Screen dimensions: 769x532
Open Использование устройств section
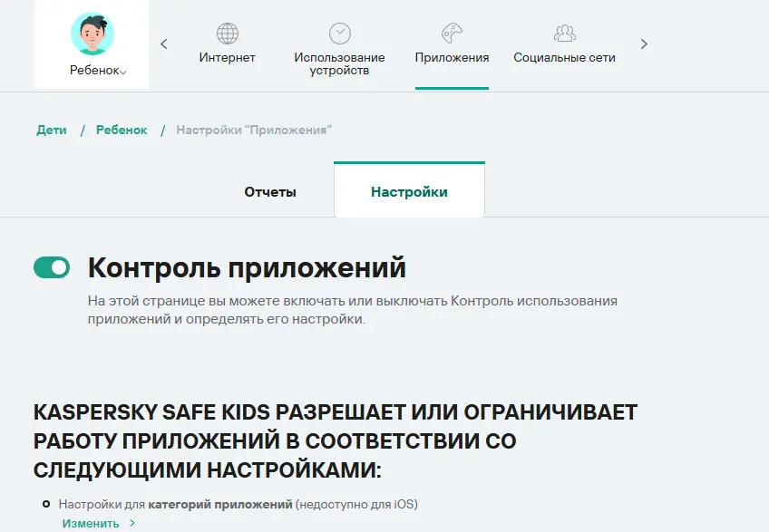pyautogui.click(x=339, y=63)
